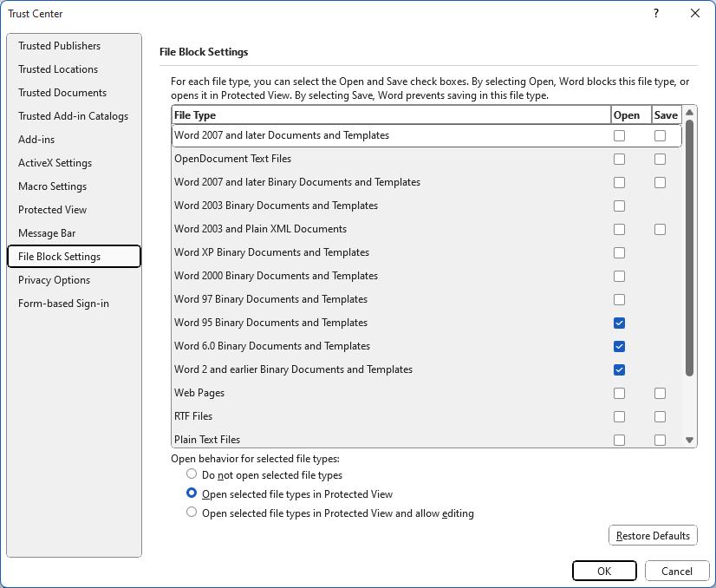Select the Web Pages row text
This screenshot has height=588, width=716.
click(x=199, y=393)
